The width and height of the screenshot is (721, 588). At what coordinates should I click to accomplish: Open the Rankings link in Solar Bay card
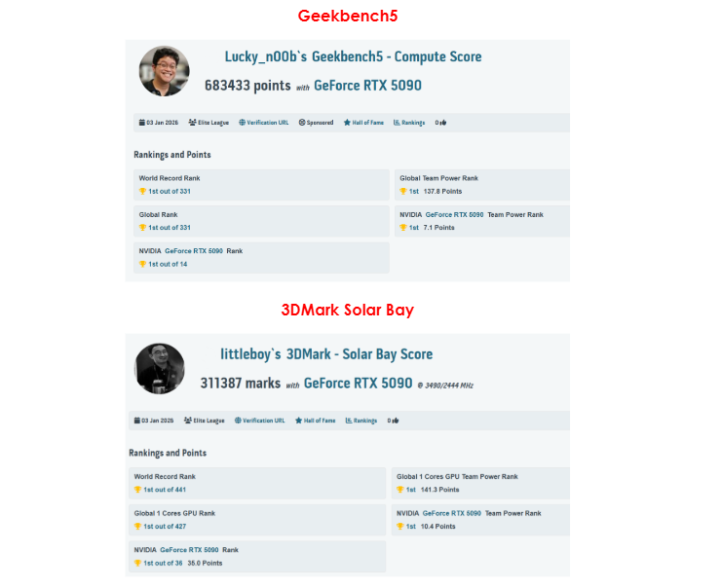click(364, 421)
